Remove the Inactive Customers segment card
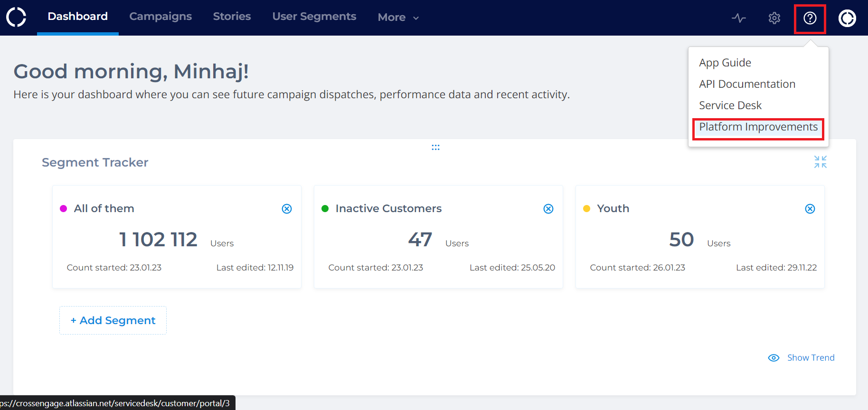The height and width of the screenshot is (410, 868). tap(548, 209)
